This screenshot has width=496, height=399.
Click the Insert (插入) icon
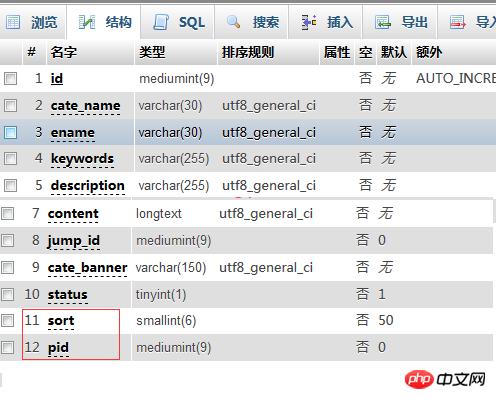309,22
